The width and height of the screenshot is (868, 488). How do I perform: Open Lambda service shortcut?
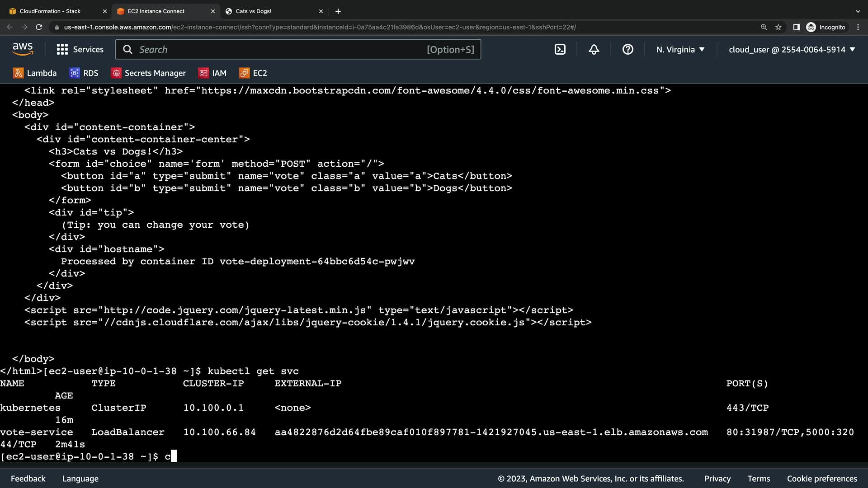pos(35,73)
